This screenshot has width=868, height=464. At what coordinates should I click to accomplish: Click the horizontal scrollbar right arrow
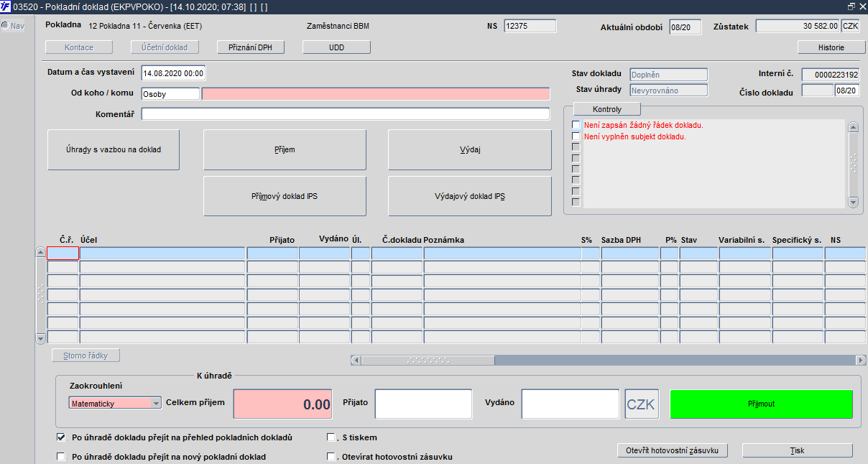point(861,360)
